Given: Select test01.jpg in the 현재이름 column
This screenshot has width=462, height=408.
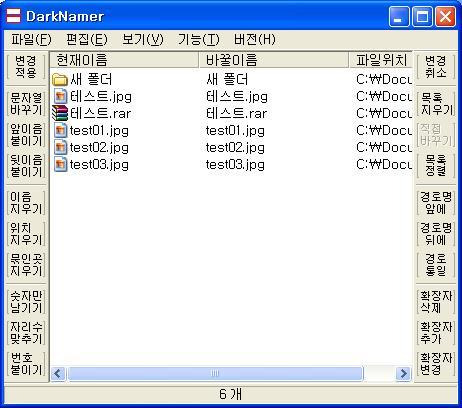Looking at the screenshot, I should 99,131.
